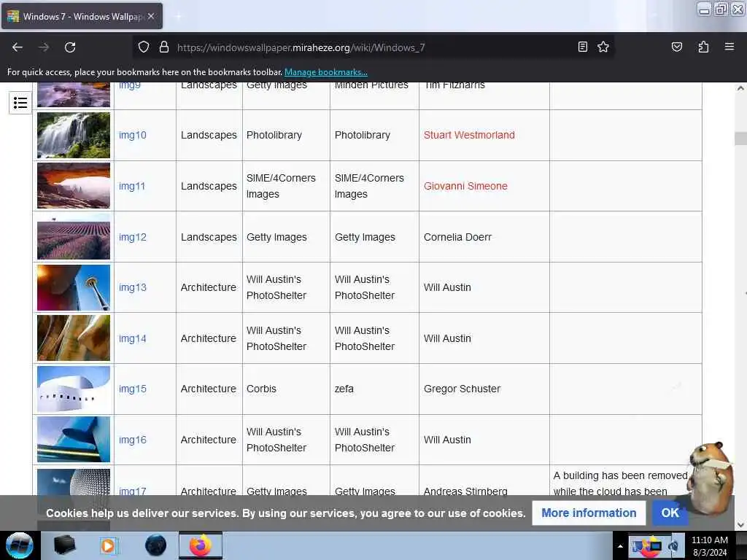Open the dark globe taskbar icon
Screen dimensions: 747x560
pyautogui.click(x=155, y=545)
